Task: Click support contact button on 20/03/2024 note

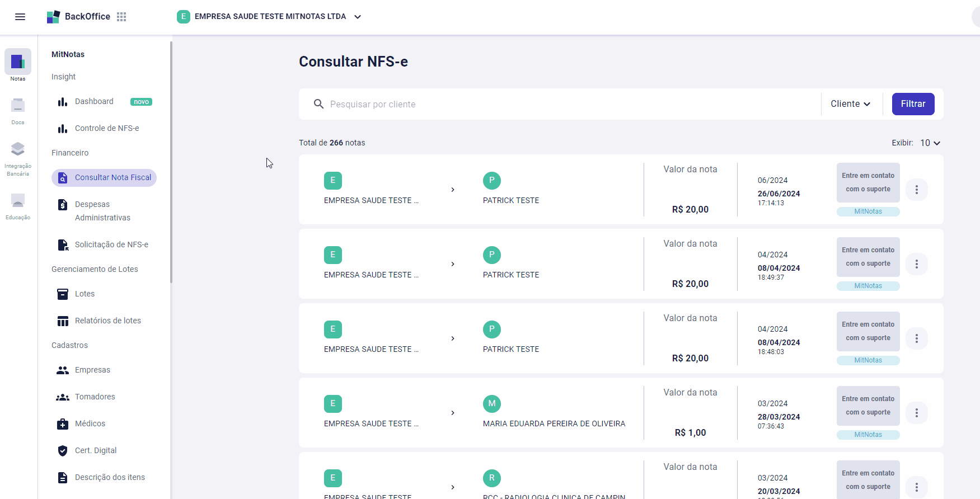Action: 868,479
